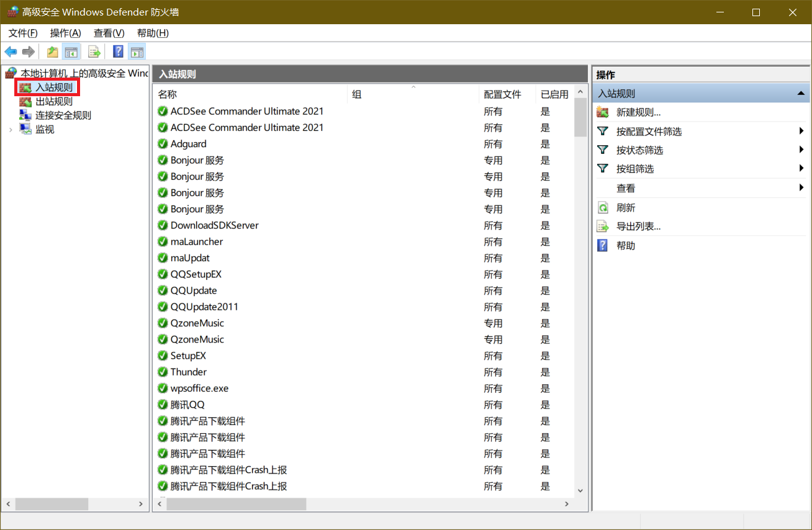Select 出站规则 in the tree
The height and width of the screenshot is (530, 812).
(53, 101)
